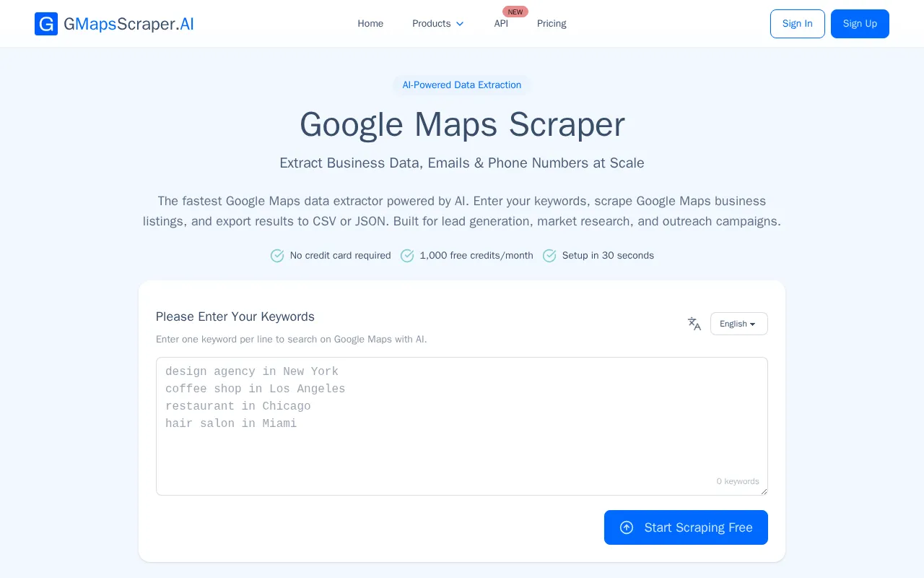Viewport: 924px width, 578px height.
Task: Open the English language dropdown
Action: click(x=739, y=324)
